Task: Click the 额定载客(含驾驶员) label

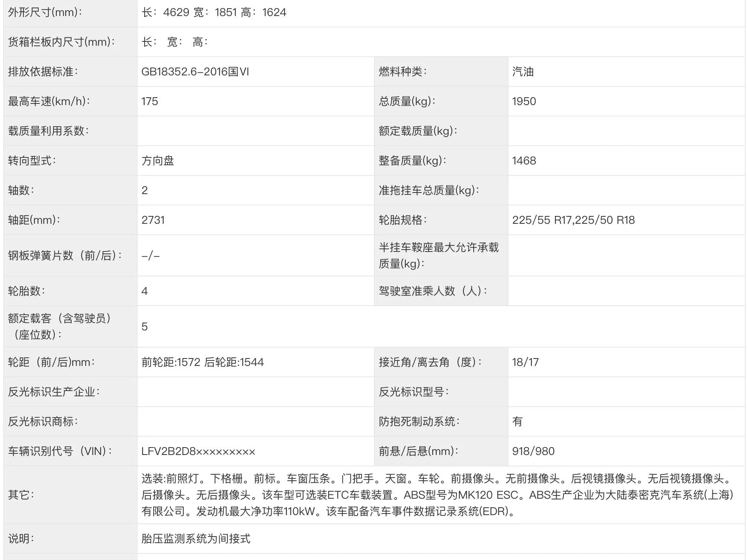Action: [59, 327]
